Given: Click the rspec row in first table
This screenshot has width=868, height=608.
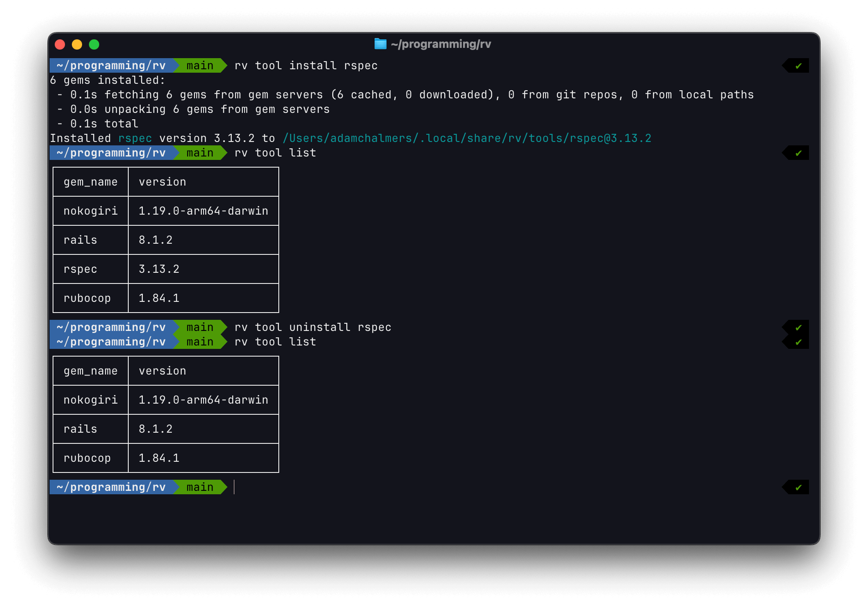Looking at the screenshot, I should (x=80, y=269).
